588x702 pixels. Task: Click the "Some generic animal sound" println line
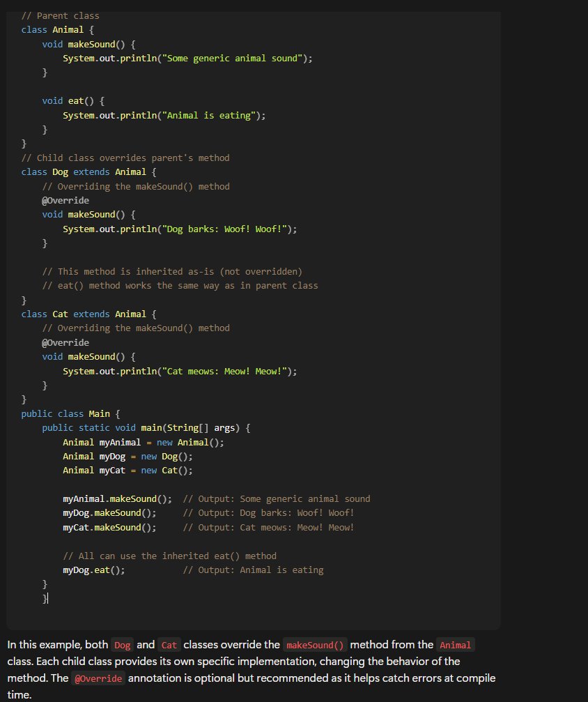[187, 58]
